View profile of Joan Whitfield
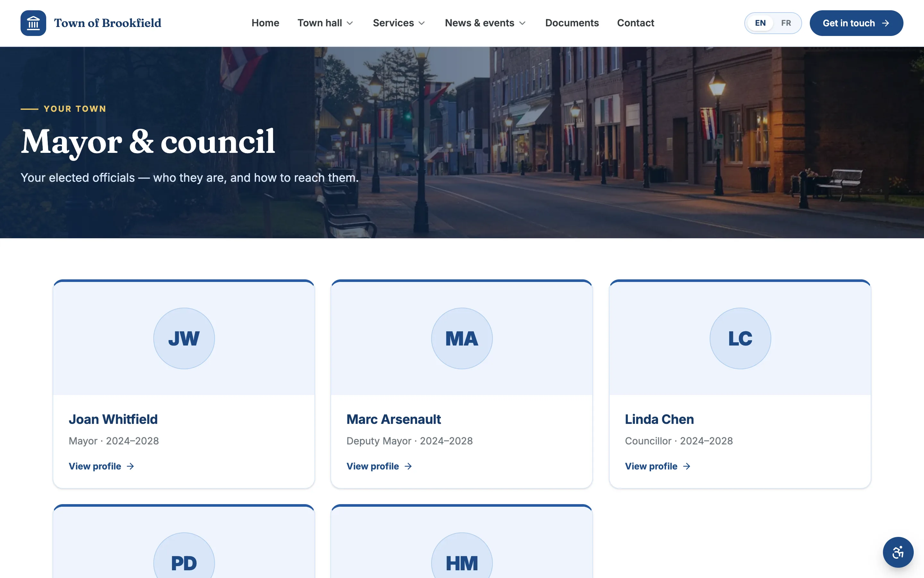This screenshot has height=578, width=924. pyautogui.click(x=101, y=466)
